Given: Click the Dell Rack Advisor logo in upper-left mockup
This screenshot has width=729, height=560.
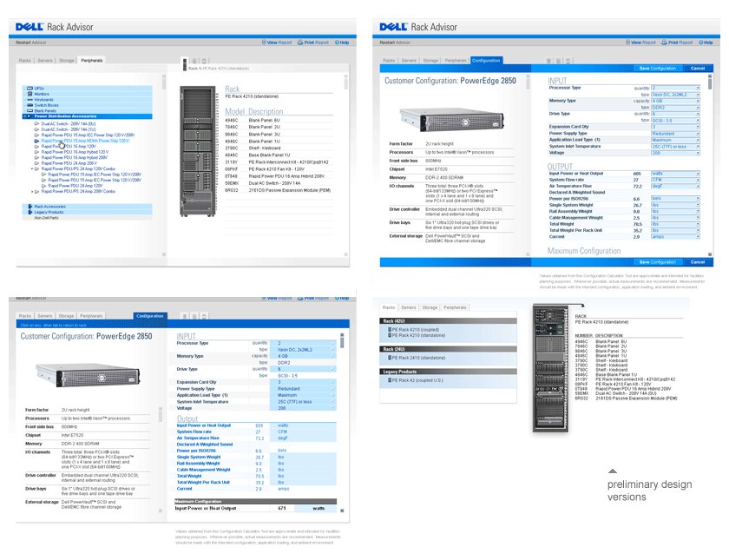Looking at the screenshot, I should [55, 27].
